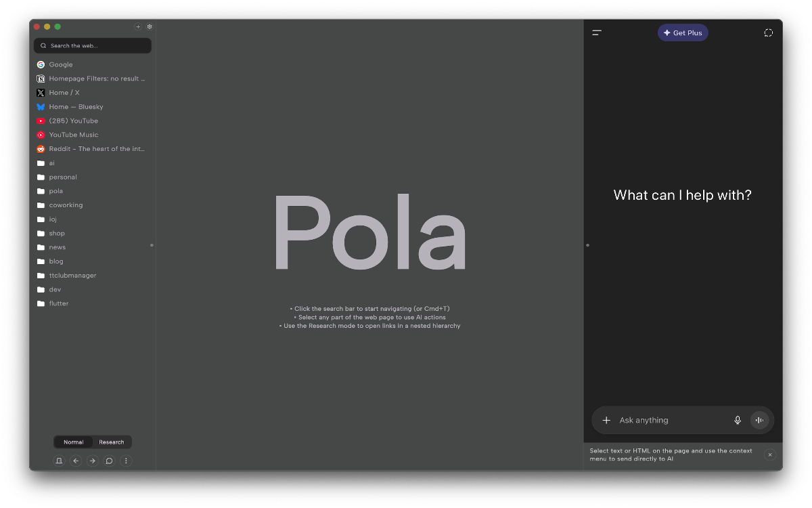
Task: Expand the ioj folder
Action: pyautogui.click(x=93, y=219)
